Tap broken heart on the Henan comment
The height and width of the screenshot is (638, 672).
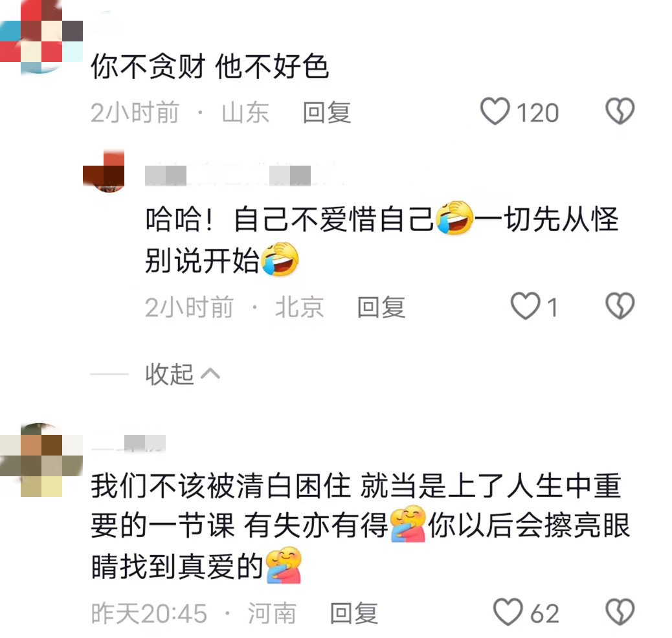(620, 612)
